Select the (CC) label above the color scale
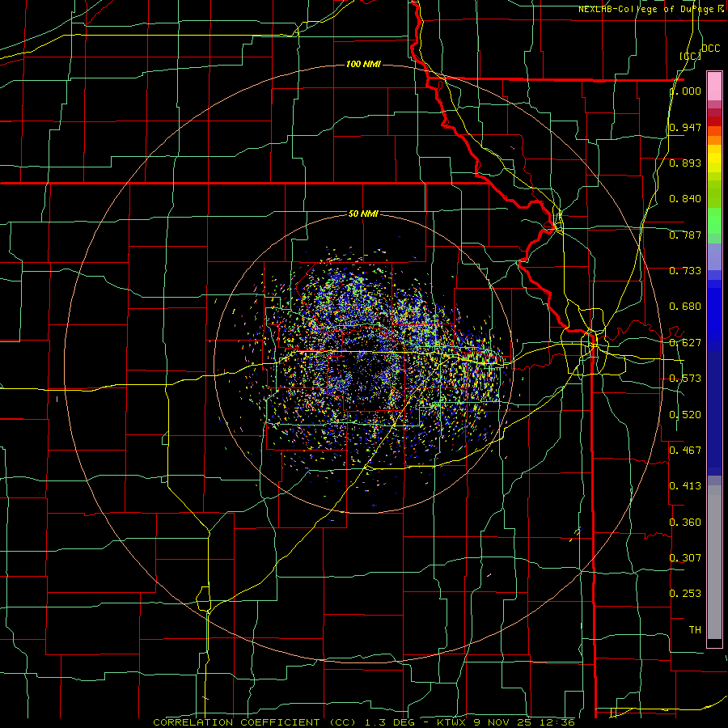The image size is (728, 728). pyautogui.click(x=690, y=56)
